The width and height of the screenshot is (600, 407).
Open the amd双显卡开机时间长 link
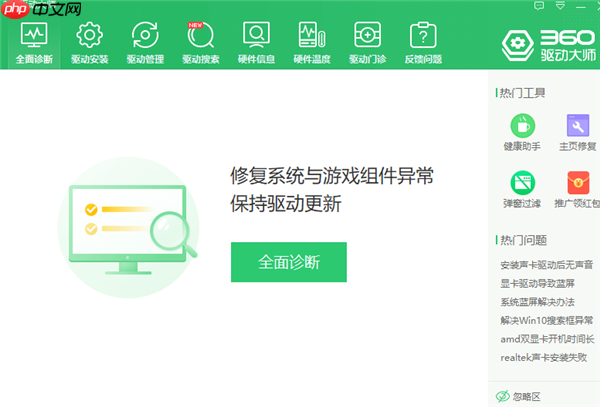tap(547, 339)
